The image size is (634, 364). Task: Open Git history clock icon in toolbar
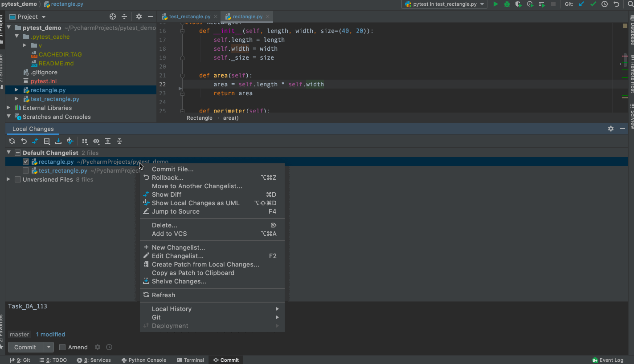[605, 4]
